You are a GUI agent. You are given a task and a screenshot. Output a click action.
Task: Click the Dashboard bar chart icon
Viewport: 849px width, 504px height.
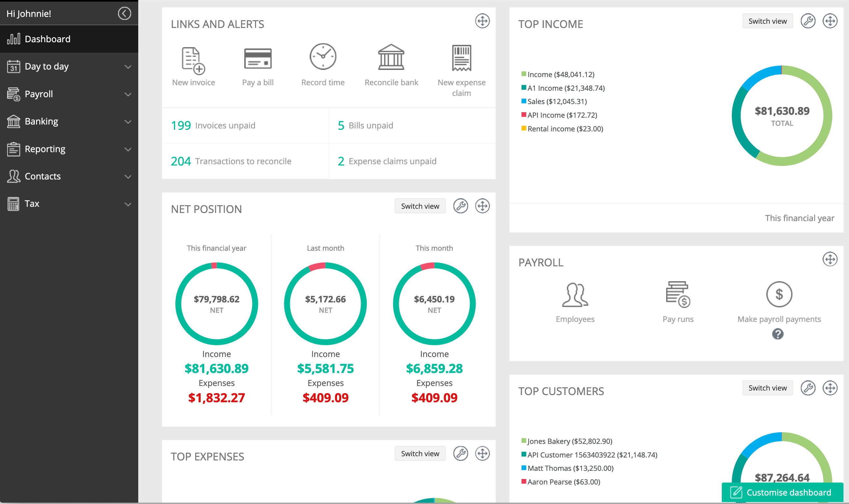click(x=14, y=39)
